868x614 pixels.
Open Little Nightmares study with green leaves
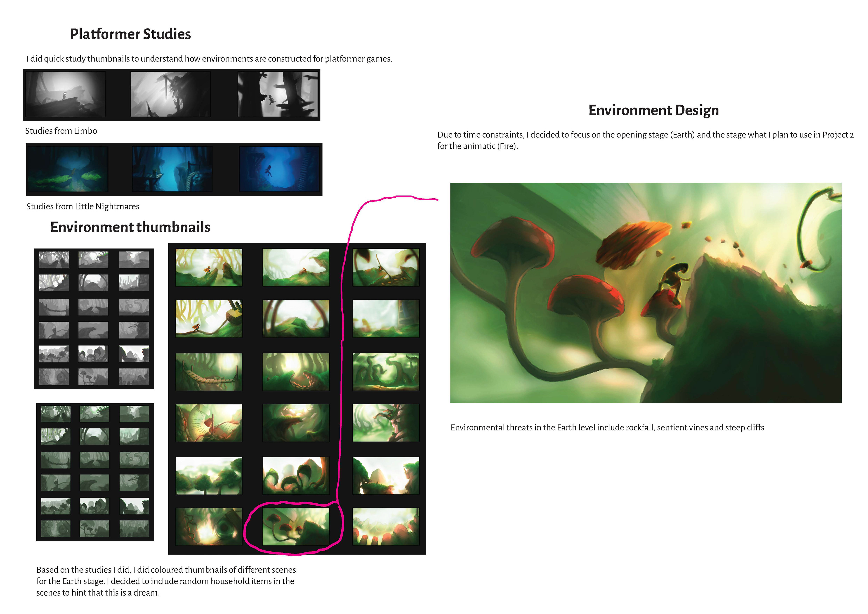(68, 169)
